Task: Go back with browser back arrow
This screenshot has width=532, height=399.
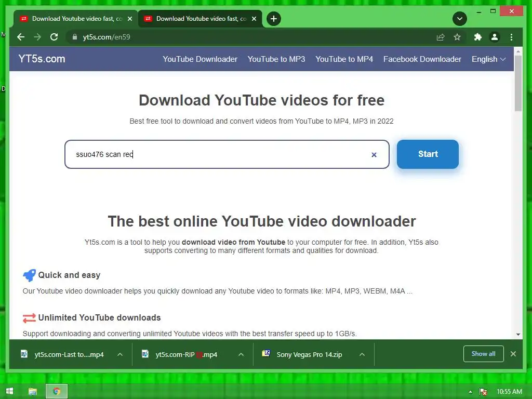Action: (x=21, y=37)
